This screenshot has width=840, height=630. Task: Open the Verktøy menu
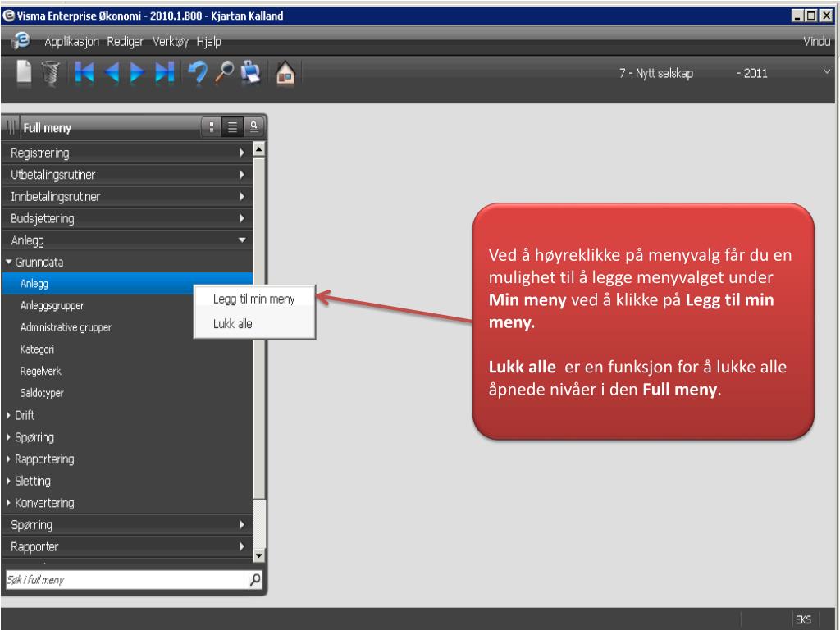click(171, 41)
